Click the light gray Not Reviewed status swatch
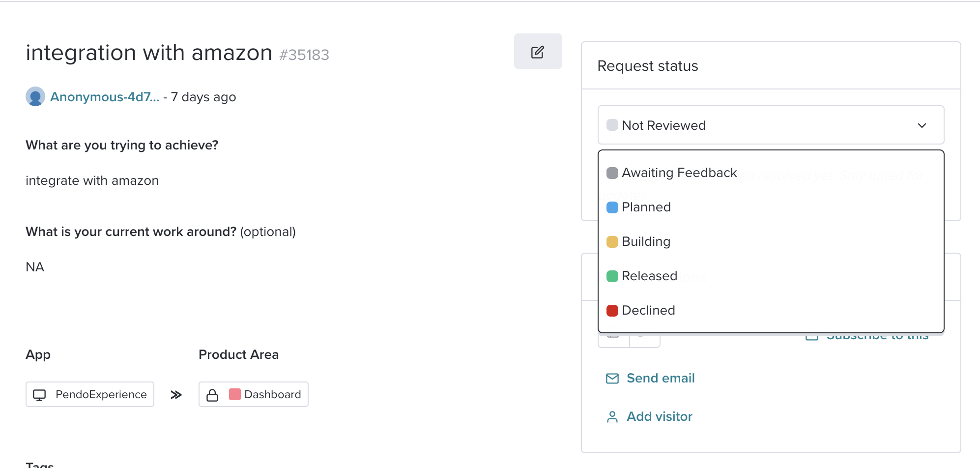This screenshot has width=980, height=468. coord(612,125)
